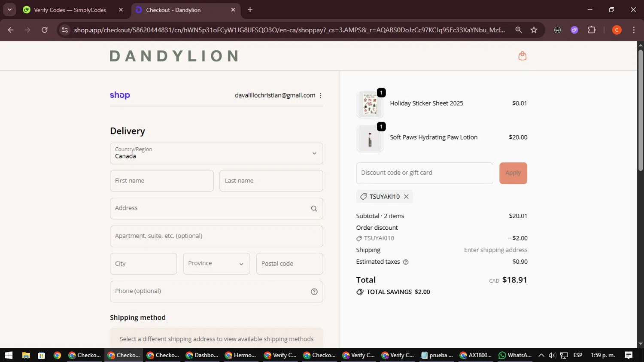
Task: Click the browser address bar URL
Action: (289, 30)
